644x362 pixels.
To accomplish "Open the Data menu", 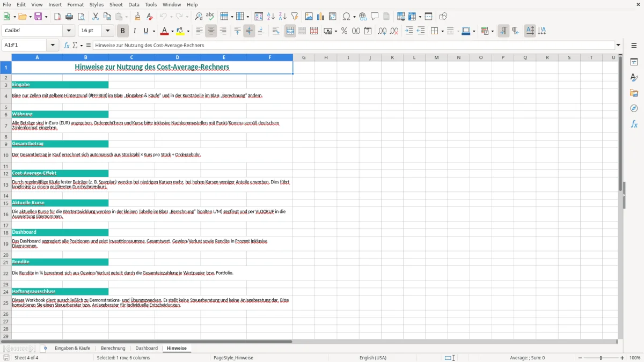I will coord(134,4).
